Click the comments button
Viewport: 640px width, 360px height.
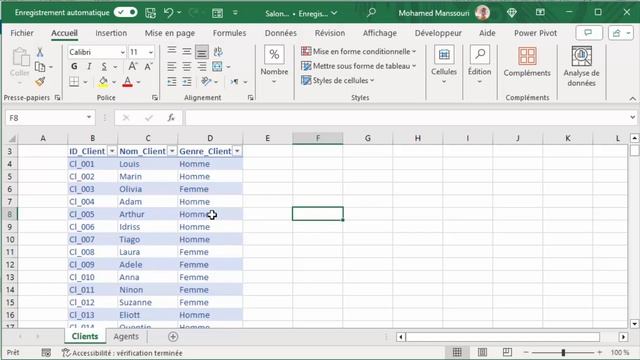[x=589, y=33]
